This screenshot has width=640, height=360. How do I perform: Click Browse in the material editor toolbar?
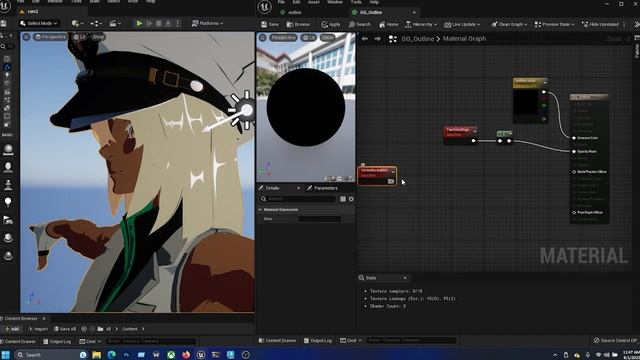[x=298, y=24]
